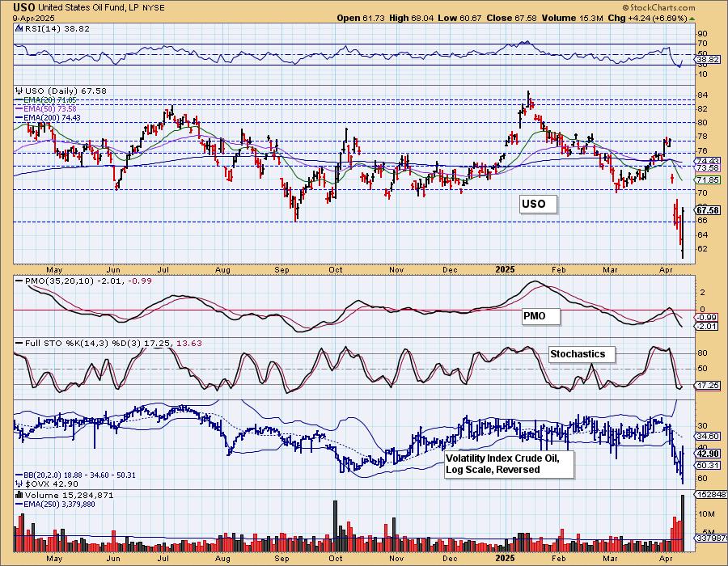This screenshot has height=566, width=728.
Task: Click the RSI indicator icon beside RSI(14)
Action: (19, 28)
